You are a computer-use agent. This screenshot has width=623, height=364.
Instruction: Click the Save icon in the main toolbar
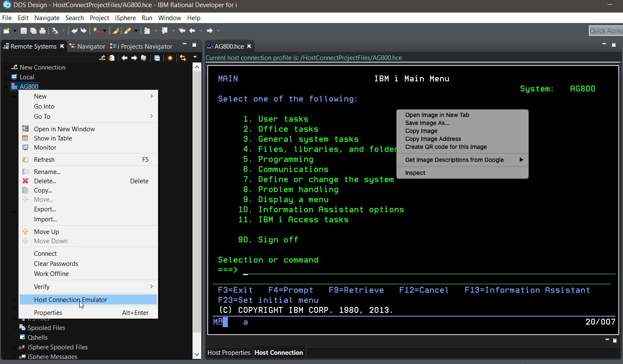point(24,31)
